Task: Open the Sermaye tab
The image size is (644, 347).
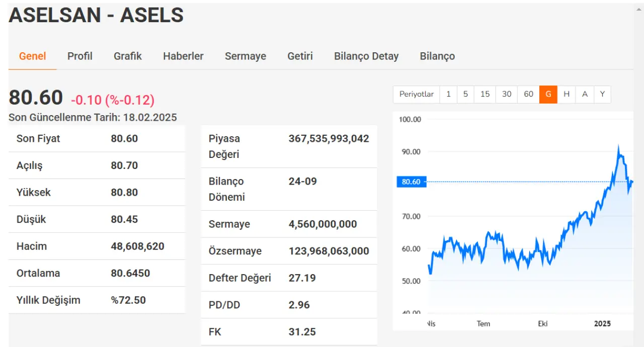Action: [x=246, y=56]
